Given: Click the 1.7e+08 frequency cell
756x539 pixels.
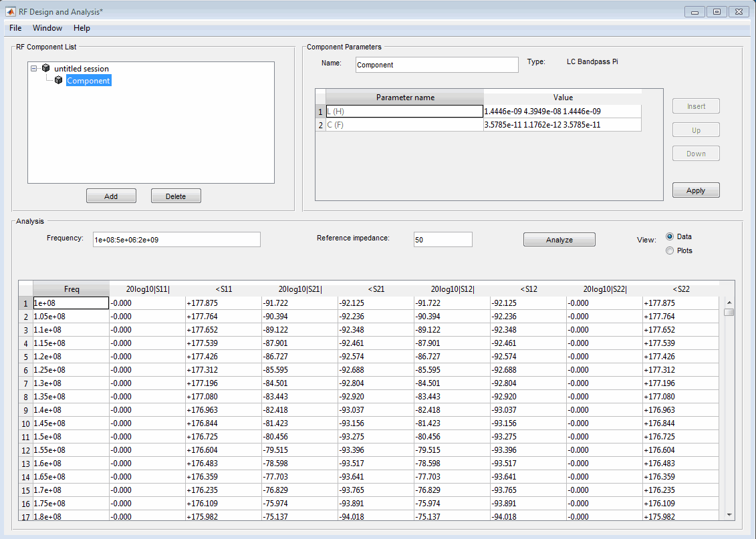Looking at the screenshot, I should click(x=71, y=490).
